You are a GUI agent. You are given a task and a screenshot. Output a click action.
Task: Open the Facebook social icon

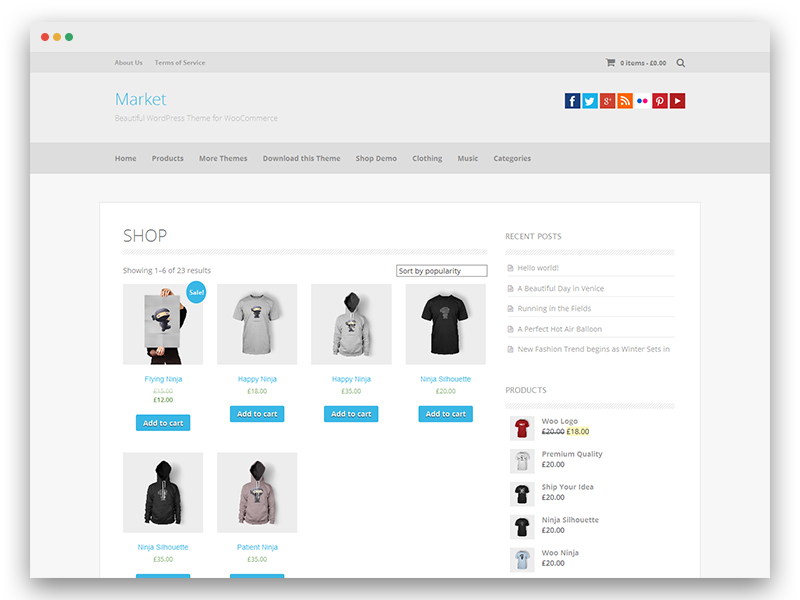tap(572, 101)
